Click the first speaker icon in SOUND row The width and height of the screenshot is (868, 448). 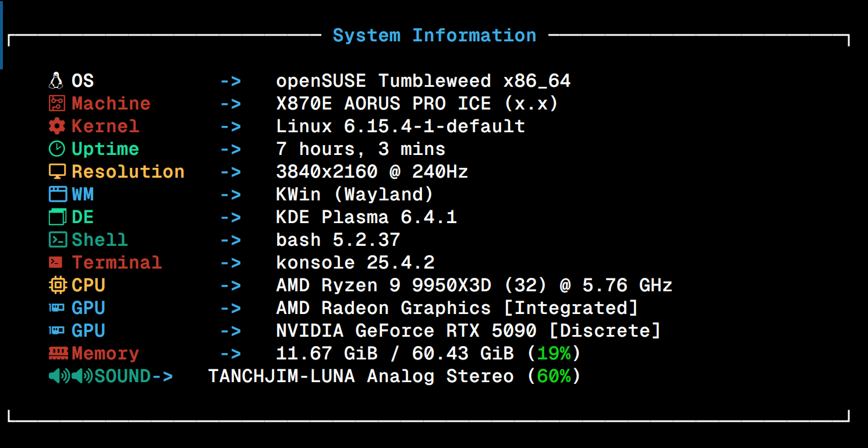coord(59,376)
